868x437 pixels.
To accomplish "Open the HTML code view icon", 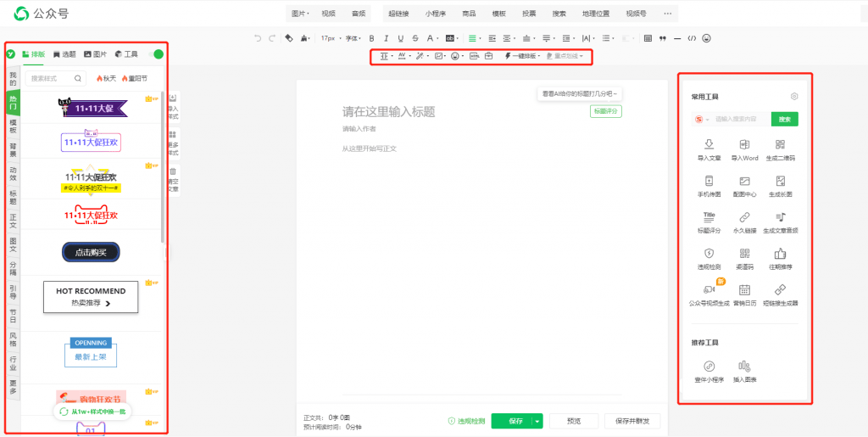I will (x=692, y=38).
